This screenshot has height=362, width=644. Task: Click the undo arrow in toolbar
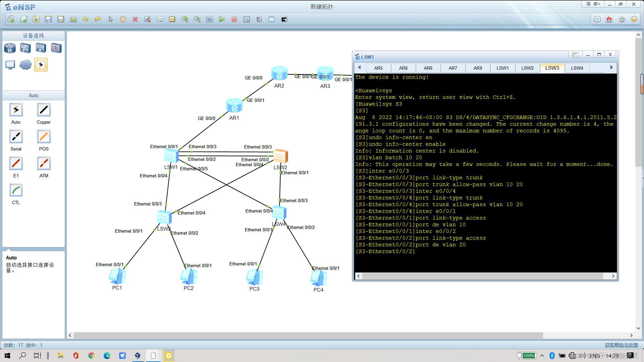click(x=85, y=19)
